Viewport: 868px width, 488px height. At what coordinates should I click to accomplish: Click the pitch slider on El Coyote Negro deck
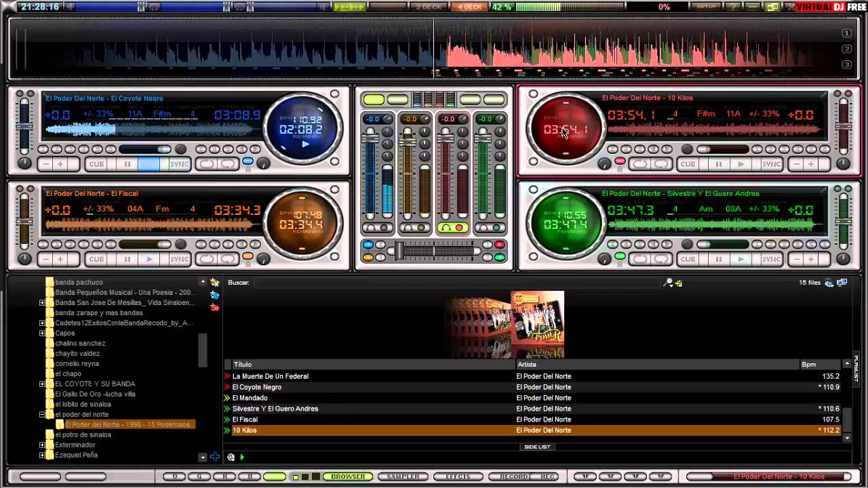[25, 127]
